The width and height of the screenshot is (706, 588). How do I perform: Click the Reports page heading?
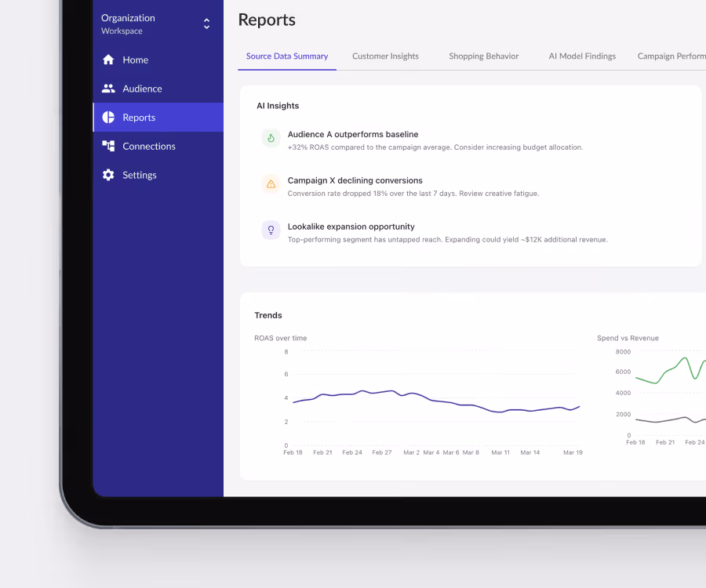click(x=267, y=20)
